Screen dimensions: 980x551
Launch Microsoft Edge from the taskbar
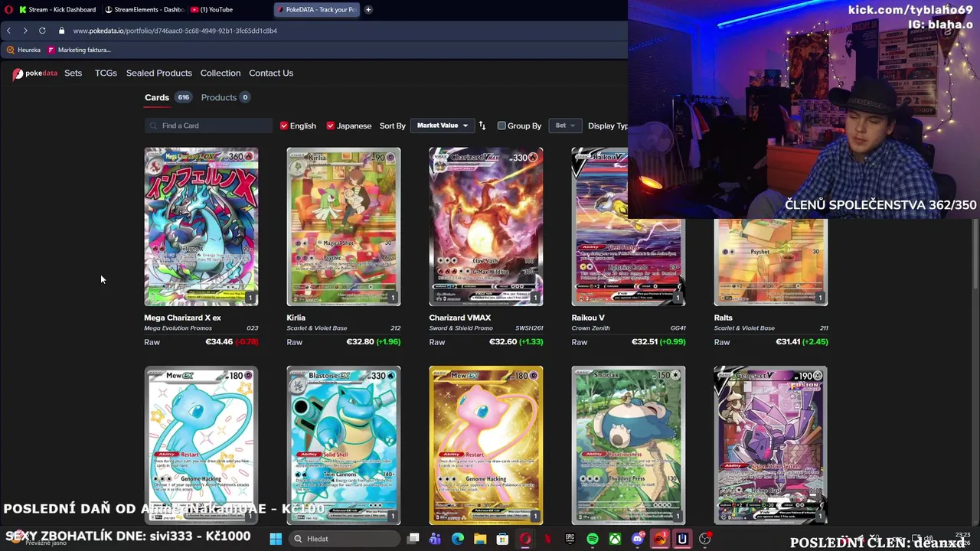point(458,539)
